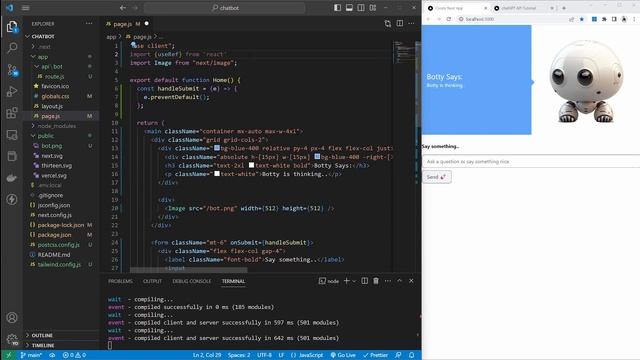Open terminal panel more actions ellipsis
Image resolution: width=640 pixels, height=360 pixels.
click(388, 281)
